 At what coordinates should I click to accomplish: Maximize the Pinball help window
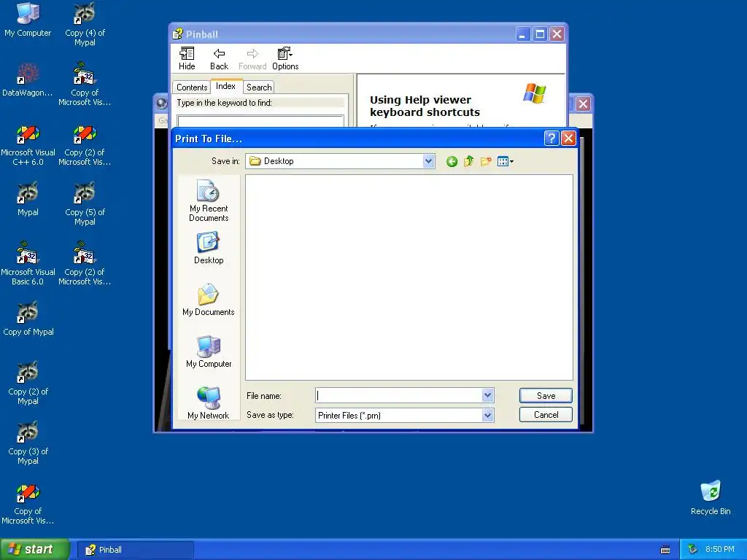click(540, 34)
